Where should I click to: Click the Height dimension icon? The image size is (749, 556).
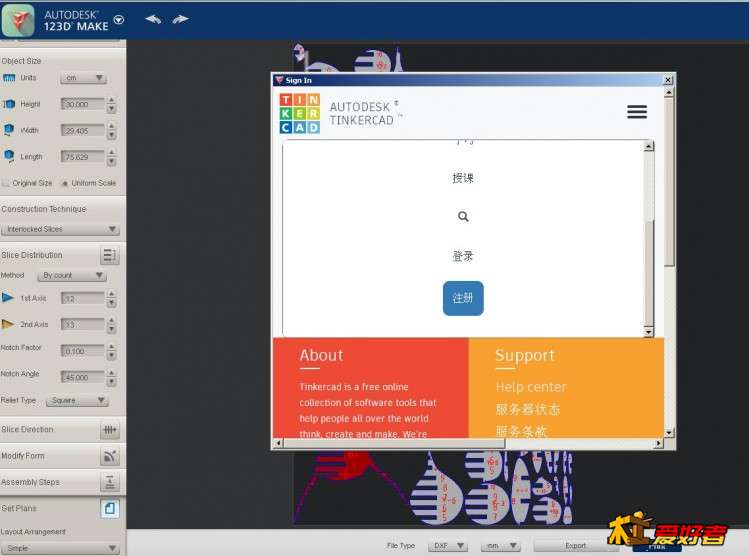pos(9,104)
